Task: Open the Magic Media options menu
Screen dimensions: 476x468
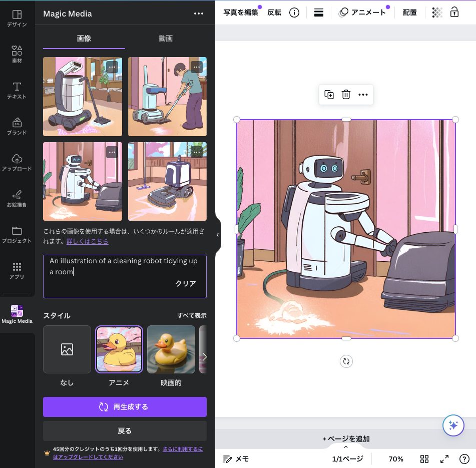Action: coord(199,14)
